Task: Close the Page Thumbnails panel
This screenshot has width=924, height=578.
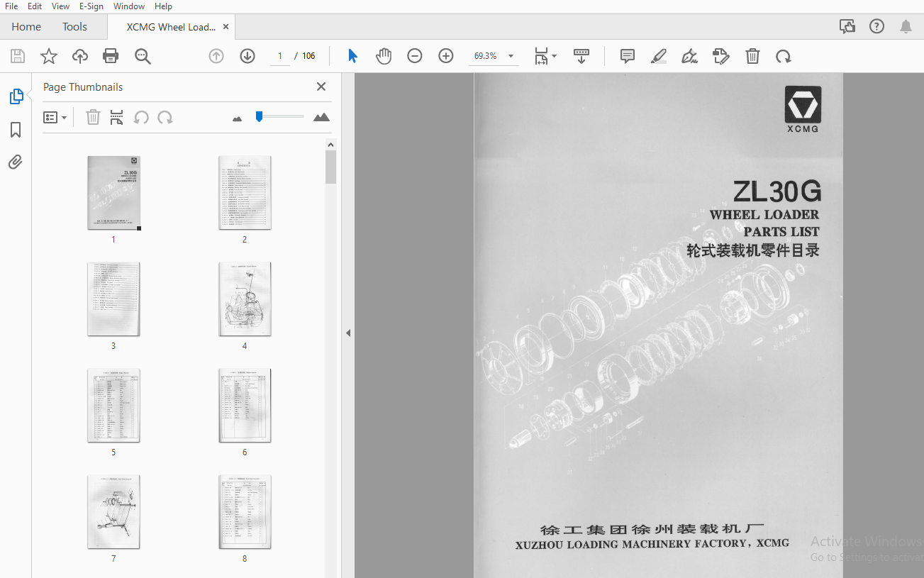Action: pos(321,87)
